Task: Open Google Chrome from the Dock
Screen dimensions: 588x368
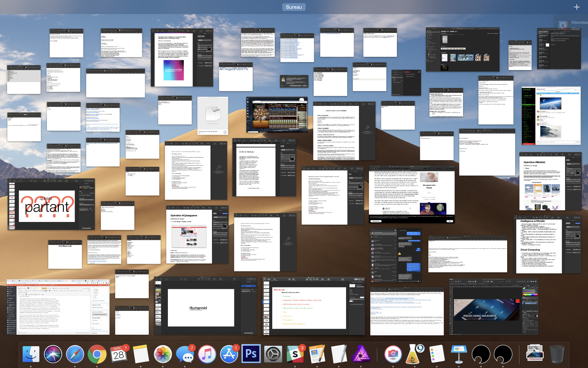Action: pos(97,354)
